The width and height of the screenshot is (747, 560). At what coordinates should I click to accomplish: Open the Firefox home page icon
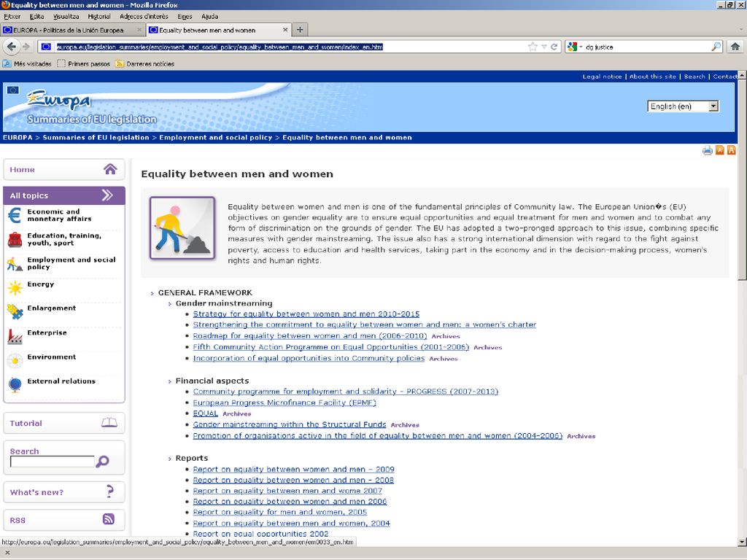click(735, 47)
